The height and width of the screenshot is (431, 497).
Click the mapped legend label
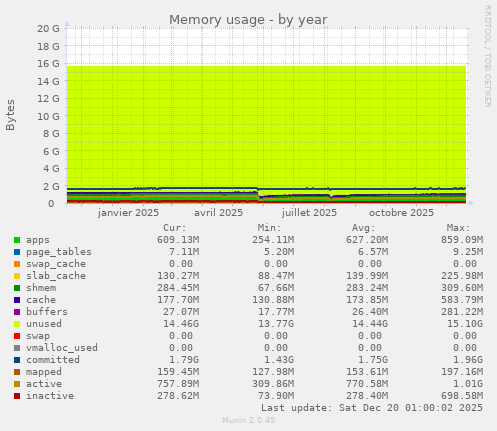click(44, 372)
